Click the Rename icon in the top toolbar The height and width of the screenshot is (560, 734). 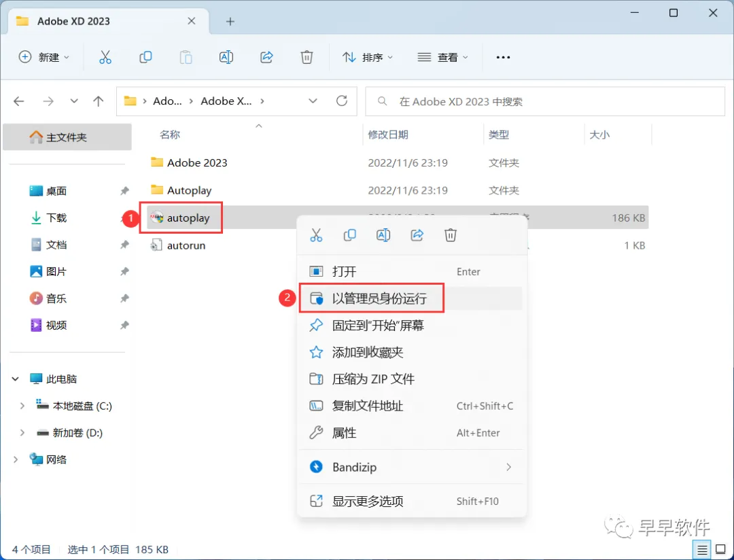(x=226, y=57)
